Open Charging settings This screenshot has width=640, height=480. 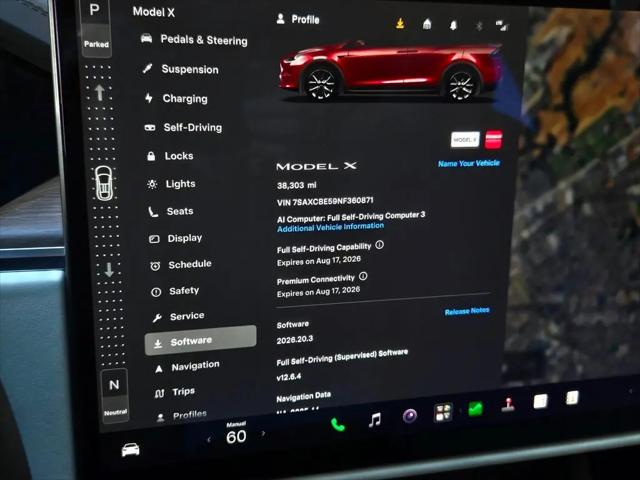(x=176, y=98)
